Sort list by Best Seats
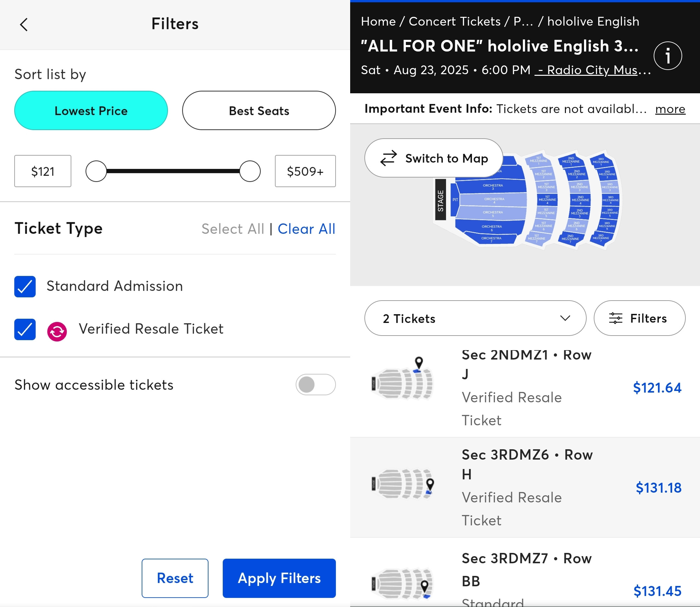Screen dimensions: 700x607 pos(259,110)
